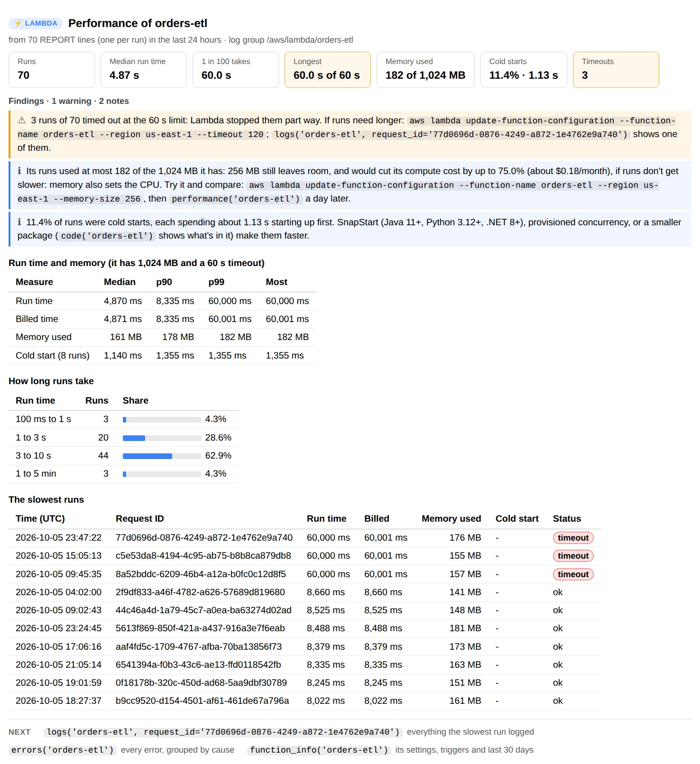
Task: Click the 62.9% share value
Action: pos(218,456)
